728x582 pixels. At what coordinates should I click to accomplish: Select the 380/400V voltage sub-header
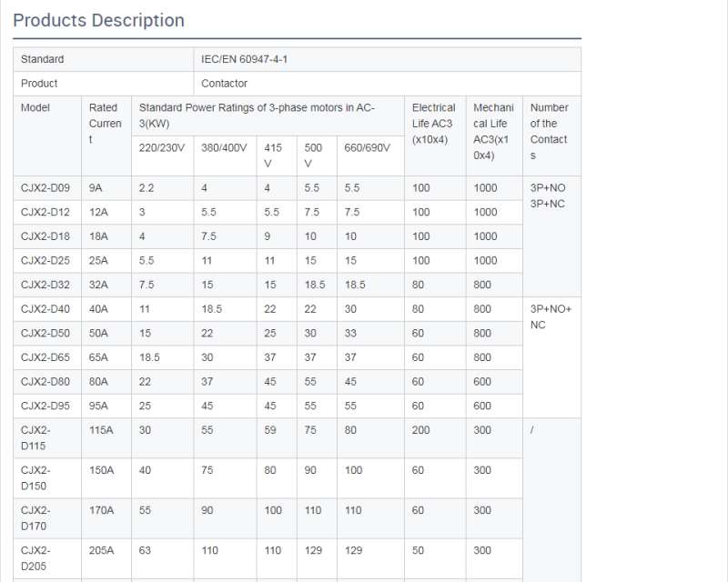pyautogui.click(x=224, y=147)
